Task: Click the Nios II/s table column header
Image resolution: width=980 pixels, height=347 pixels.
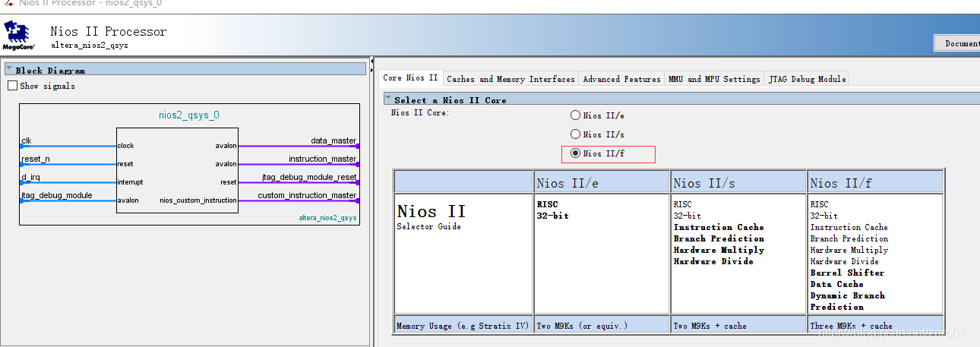Action: pos(738,182)
